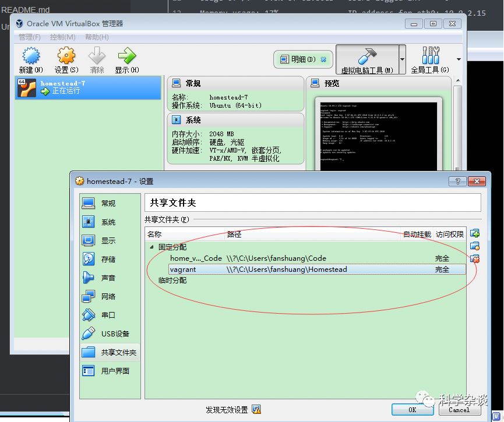Screen dimensions: 504x422
Task: Click the settings dialog help (?) button
Action: [458, 182]
